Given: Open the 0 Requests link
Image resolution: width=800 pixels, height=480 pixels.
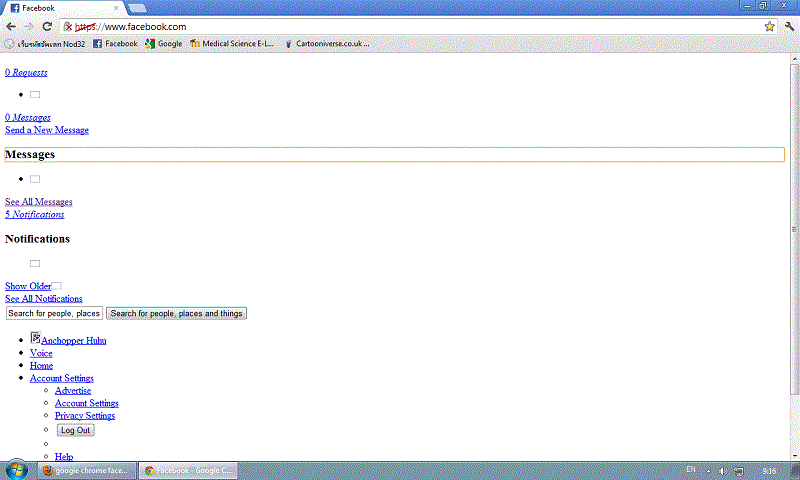Looking at the screenshot, I should pyautogui.click(x=26, y=72).
